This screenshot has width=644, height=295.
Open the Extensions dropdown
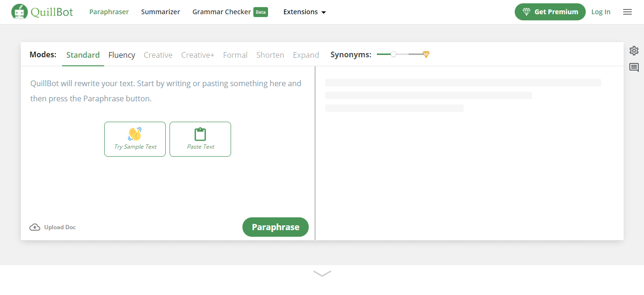click(x=304, y=12)
